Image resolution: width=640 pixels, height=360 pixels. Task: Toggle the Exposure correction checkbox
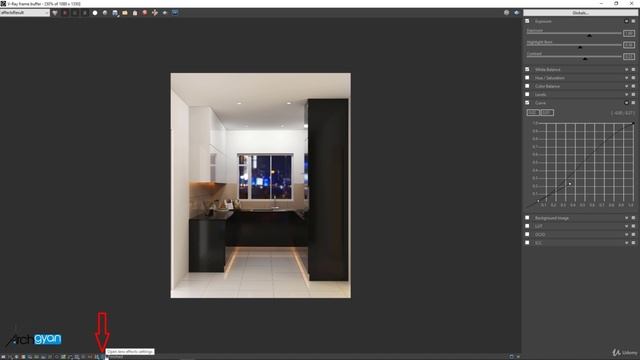point(527,21)
